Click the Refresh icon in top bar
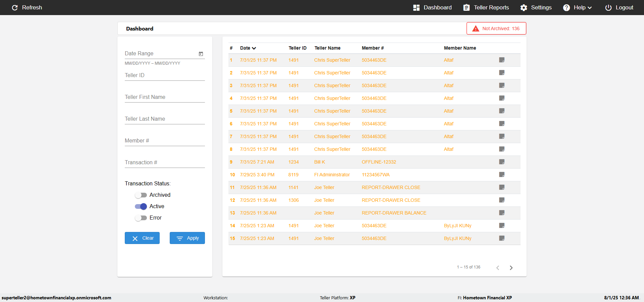This screenshot has width=644, height=302. [15, 7]
